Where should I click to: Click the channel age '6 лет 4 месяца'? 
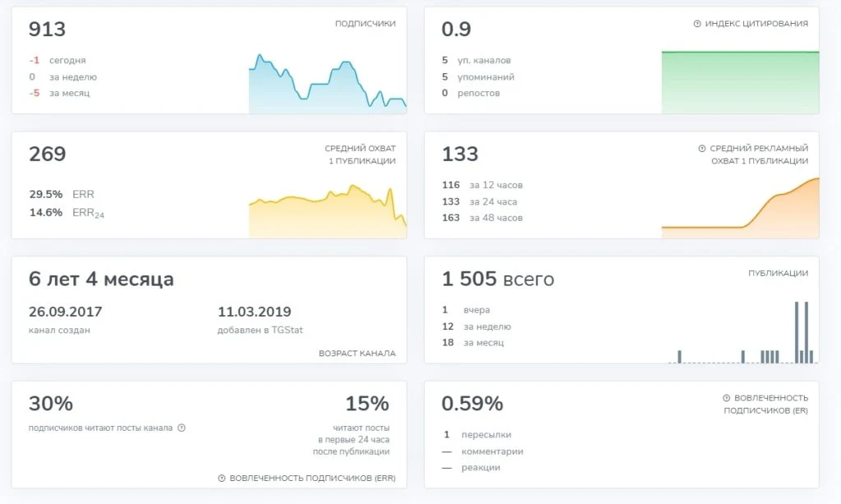point(101,279)
